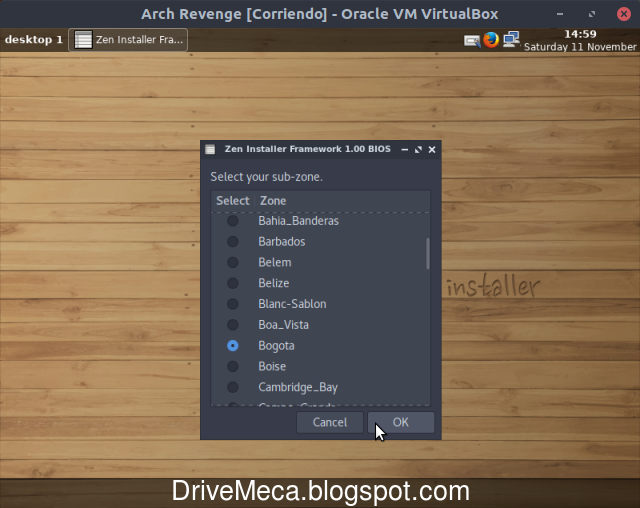
Task: Choose the Belem radio button
Action: pyautogui.click(x=233, y=262)
